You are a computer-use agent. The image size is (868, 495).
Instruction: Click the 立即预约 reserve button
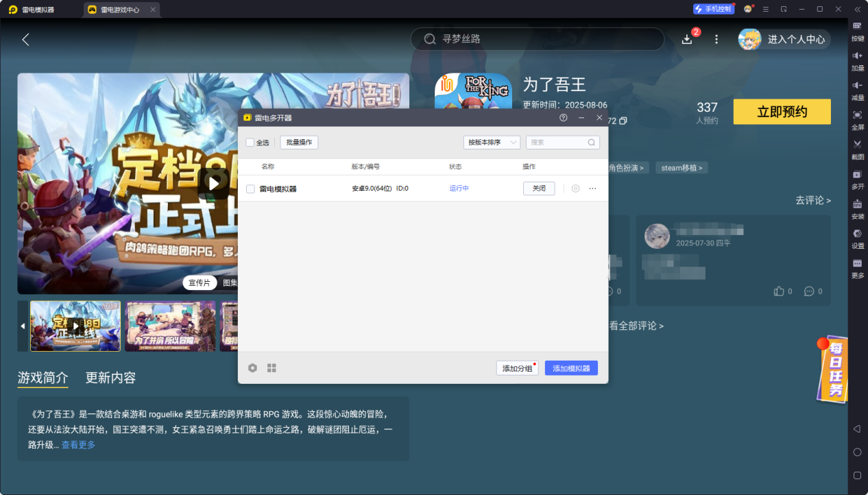(x=782, y=112)
